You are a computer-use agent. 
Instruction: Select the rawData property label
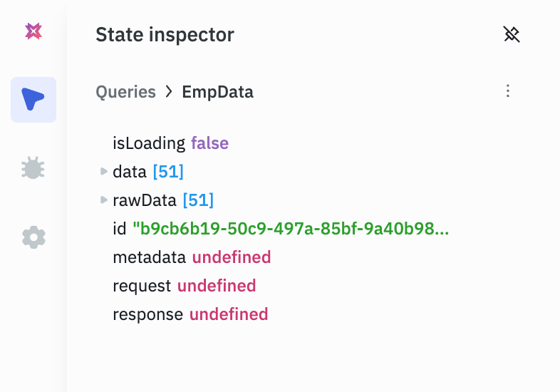coord(145,200)
